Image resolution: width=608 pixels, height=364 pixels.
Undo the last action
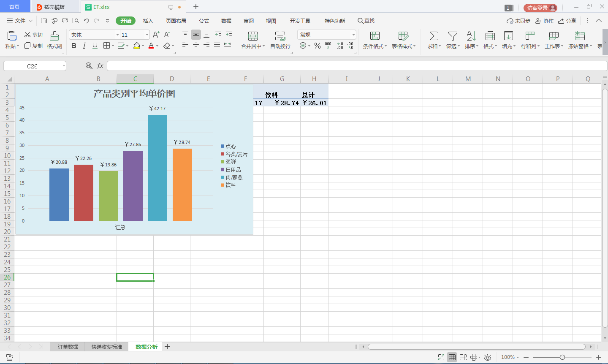coord(86,21)
